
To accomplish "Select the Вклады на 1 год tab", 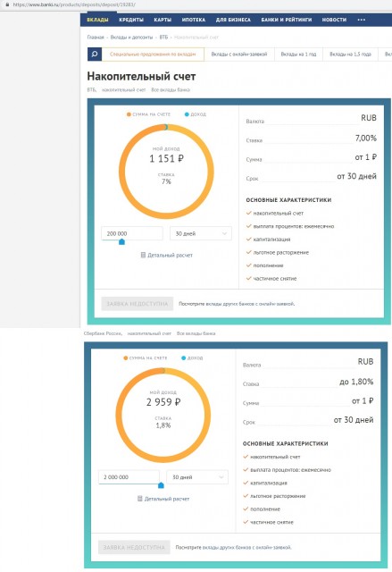I will point(298,54).
